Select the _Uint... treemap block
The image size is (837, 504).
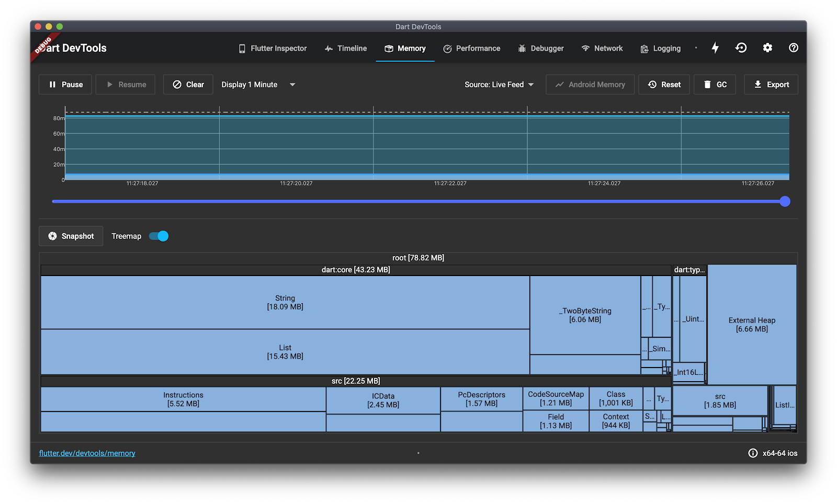click(693, 319)
